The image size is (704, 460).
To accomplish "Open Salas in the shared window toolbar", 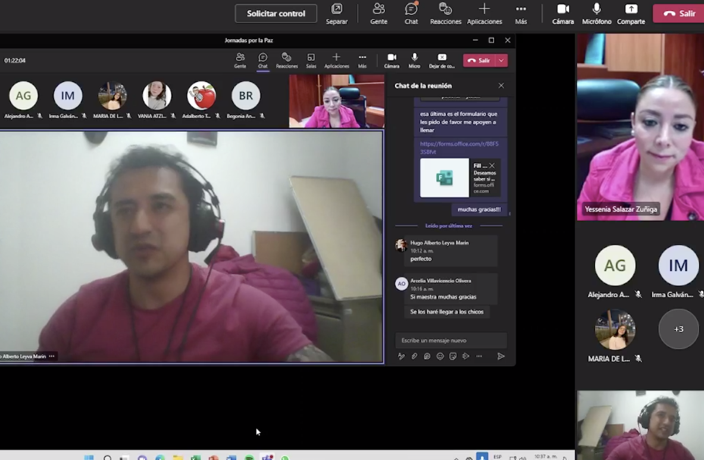I will coord(311,61).
